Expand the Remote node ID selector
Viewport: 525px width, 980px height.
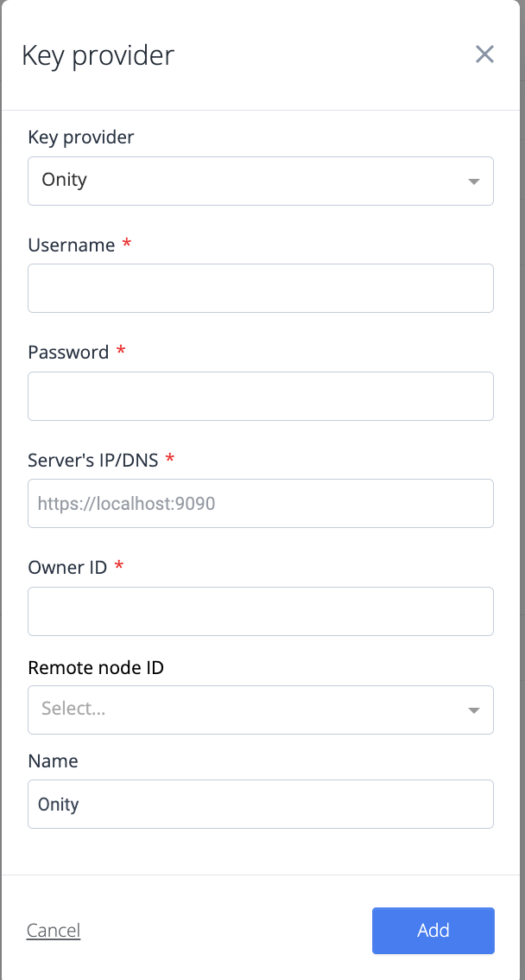pos(261,710)
